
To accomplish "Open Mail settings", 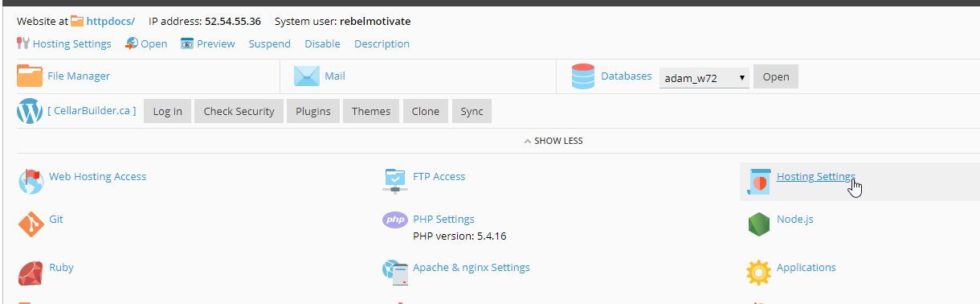I will point(335,76).
